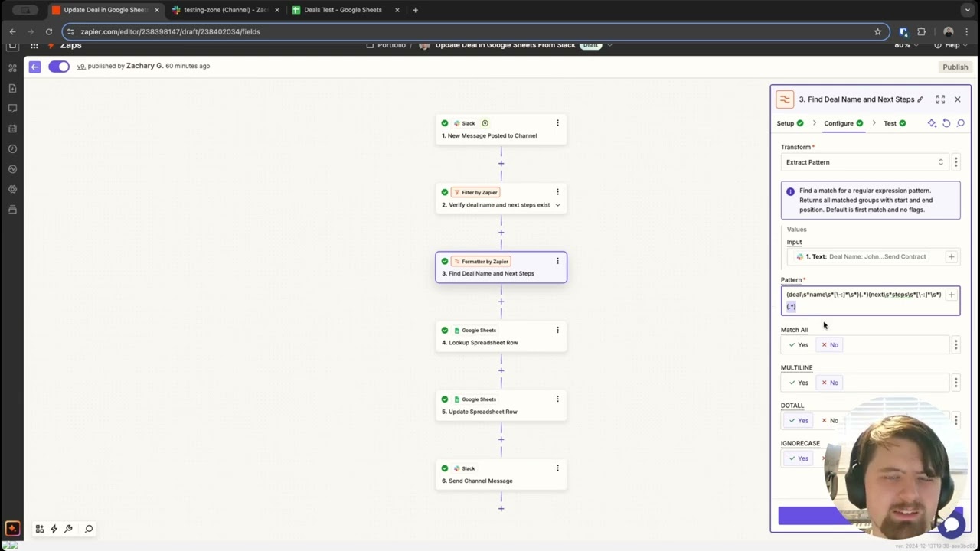Click the orange AI assistant icon at bottom left
The height and width of the screenshot is (551, 980).
[12, 528]
